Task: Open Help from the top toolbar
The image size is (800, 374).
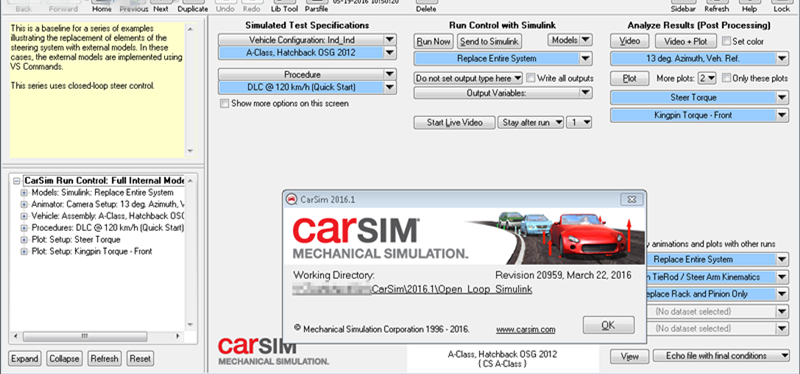Action: (x=749, y=7)
